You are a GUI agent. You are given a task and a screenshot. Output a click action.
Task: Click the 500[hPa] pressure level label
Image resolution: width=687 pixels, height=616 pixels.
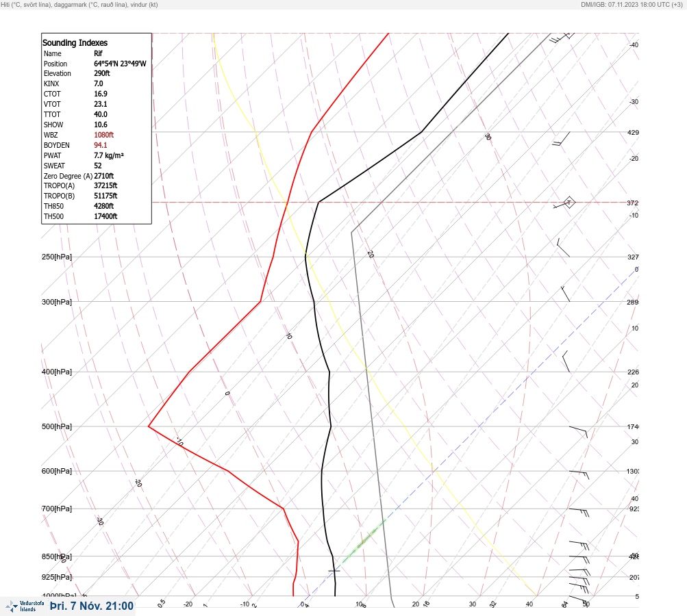57,426
